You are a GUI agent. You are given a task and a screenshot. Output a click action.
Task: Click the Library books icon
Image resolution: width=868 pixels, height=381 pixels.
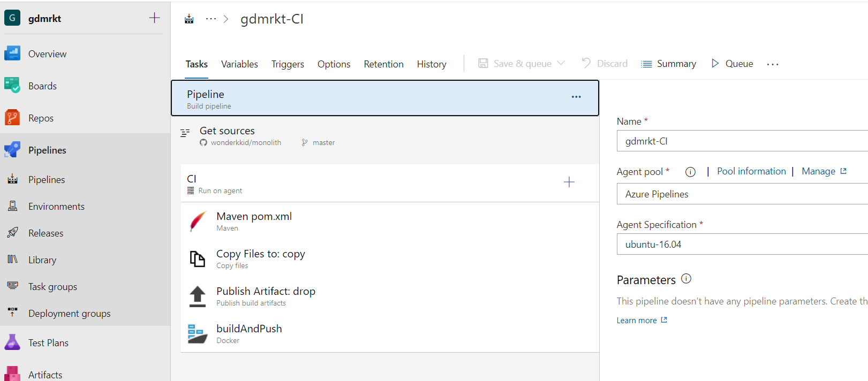[x=13, y=260]
